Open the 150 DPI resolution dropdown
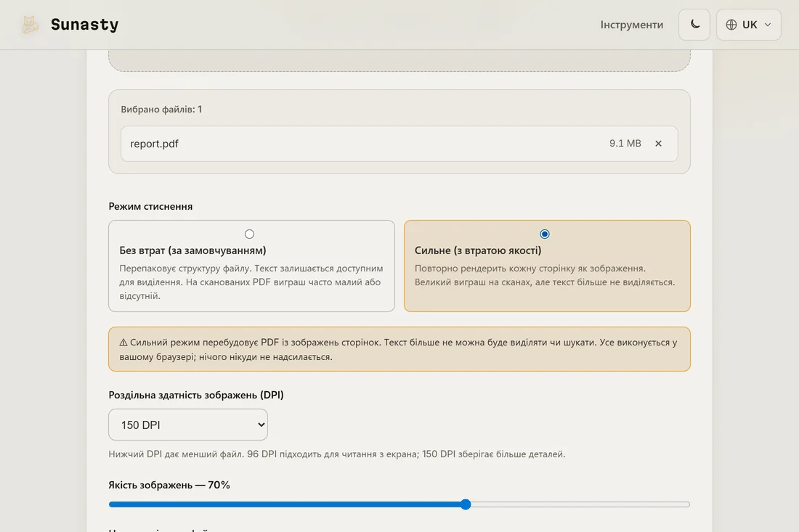This screenshot has width=799, height=532. (x=188, y=425)
